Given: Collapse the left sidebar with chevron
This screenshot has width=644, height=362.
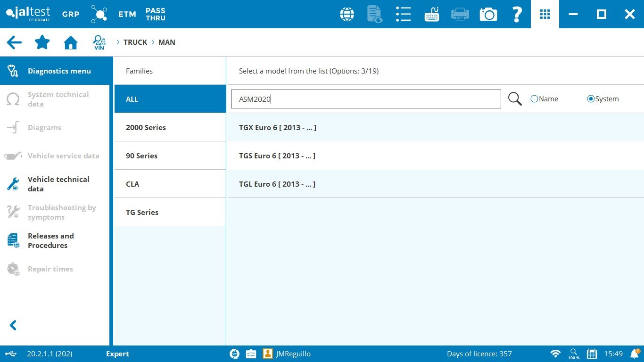Looking at the screenshot, I should tap(13, 325).
